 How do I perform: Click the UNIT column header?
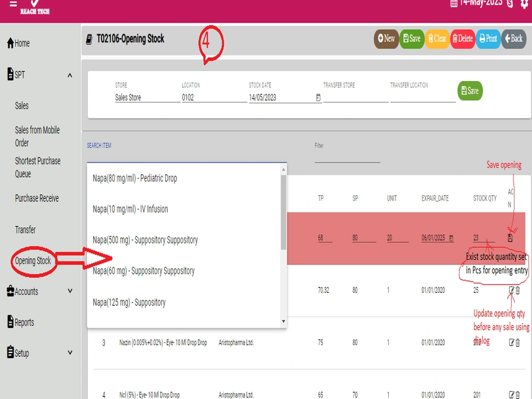point(392,198)
